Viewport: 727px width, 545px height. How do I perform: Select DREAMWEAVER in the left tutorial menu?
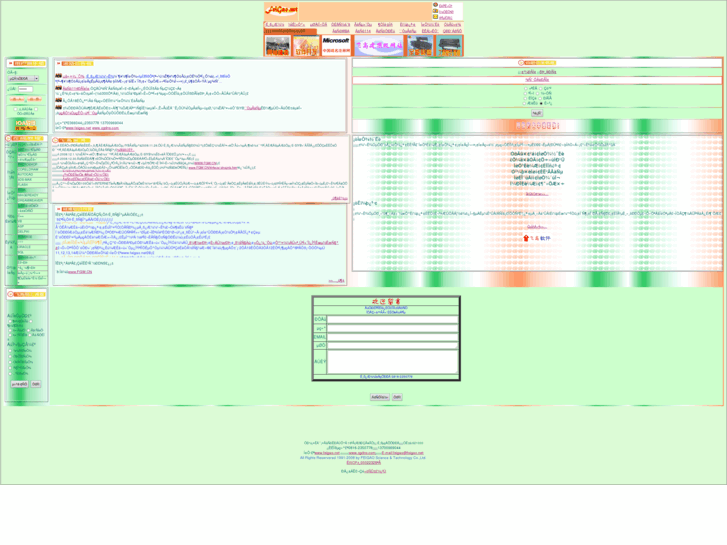click(x=32, y=200)
